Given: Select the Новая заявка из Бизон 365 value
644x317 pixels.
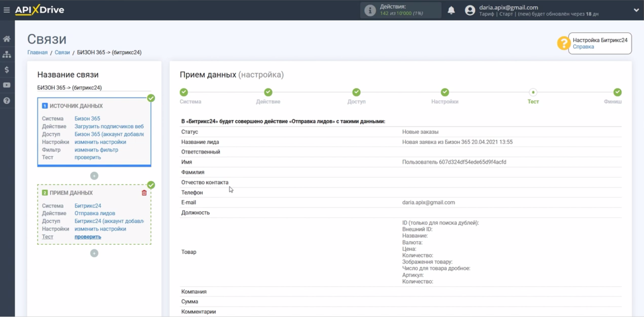Looking at the screenshot, I should (x=457, y=142).
